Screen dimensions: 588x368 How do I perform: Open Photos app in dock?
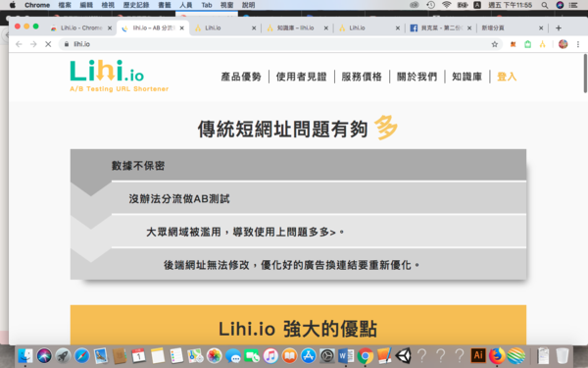[214, 355]
